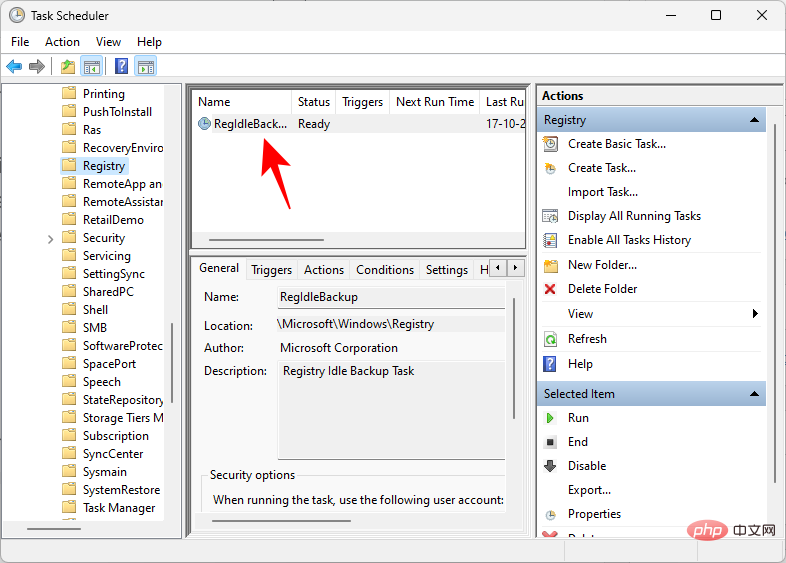The height and width of the screenshot is (563, 786).
Task: Collapse the Registry actions section
Action: coord(754,120)
